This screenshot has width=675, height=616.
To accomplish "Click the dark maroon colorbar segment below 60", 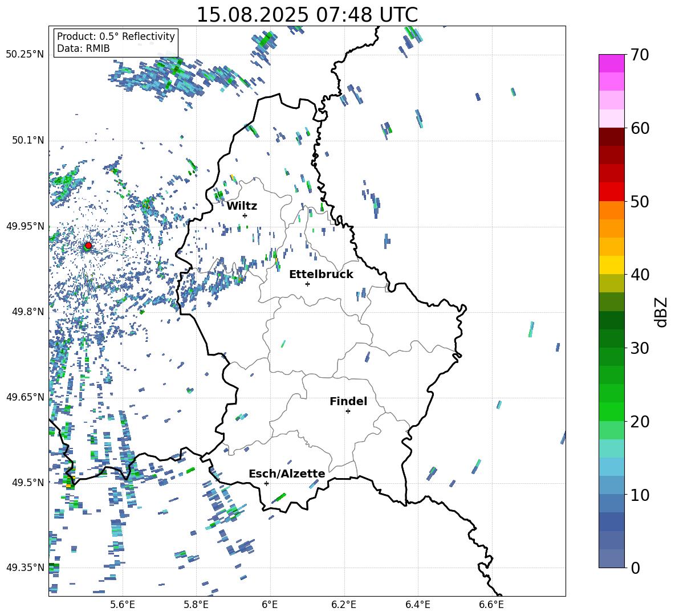I will click(612, 137).
